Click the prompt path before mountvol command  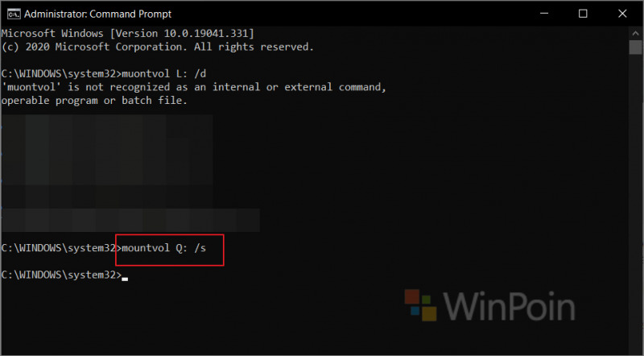(60, 248)
